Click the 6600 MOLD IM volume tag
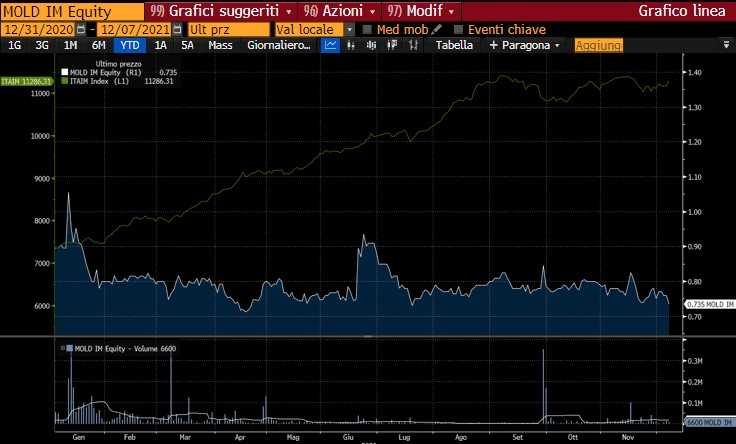This screenshot has height=444, width=736. point(709,422)
